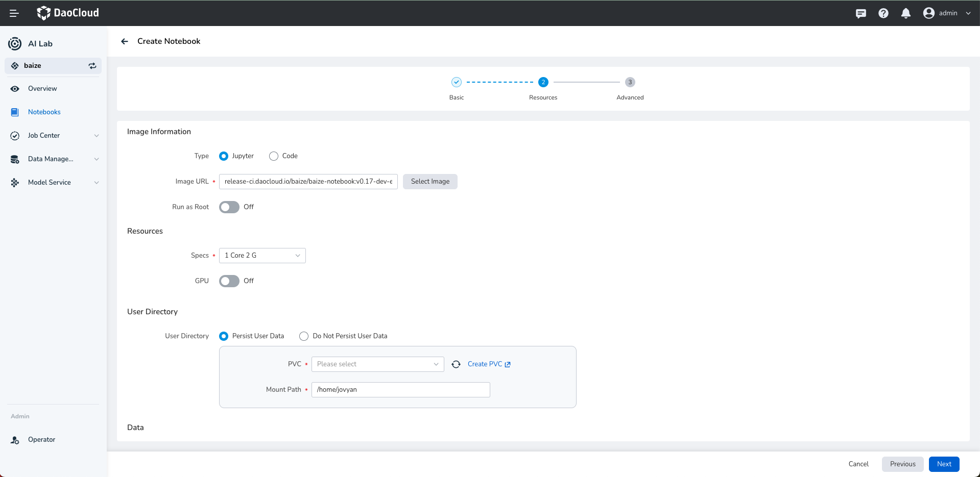The width and height of the screenshot is (980, 477).
Task: Refresh the PVC list with the reload icon
Action: coord(456,364)
